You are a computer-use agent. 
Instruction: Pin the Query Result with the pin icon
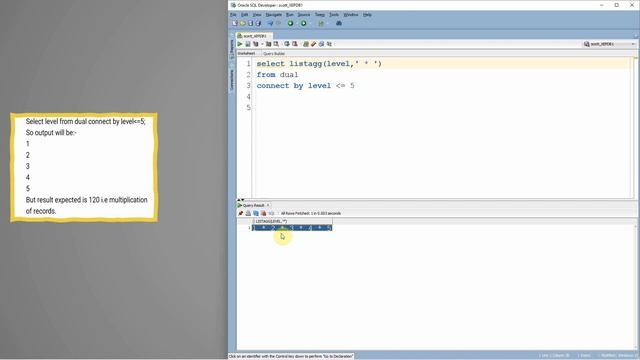tap(240, 213)
